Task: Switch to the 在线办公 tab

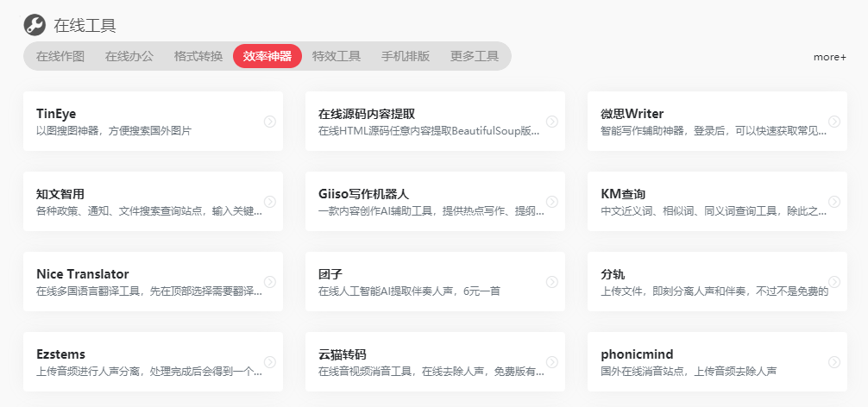Action: click(x=129, y=56)
